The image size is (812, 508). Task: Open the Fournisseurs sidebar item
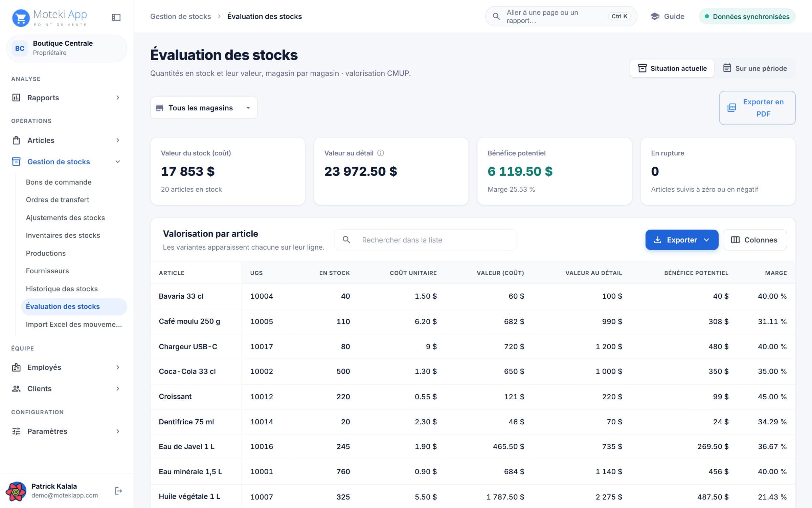point(47,271)
